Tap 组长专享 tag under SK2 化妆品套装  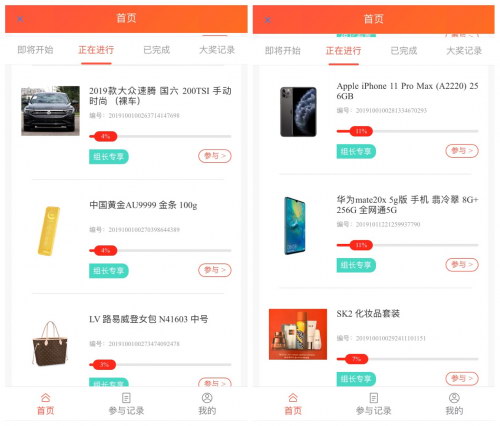click(356, 379)
